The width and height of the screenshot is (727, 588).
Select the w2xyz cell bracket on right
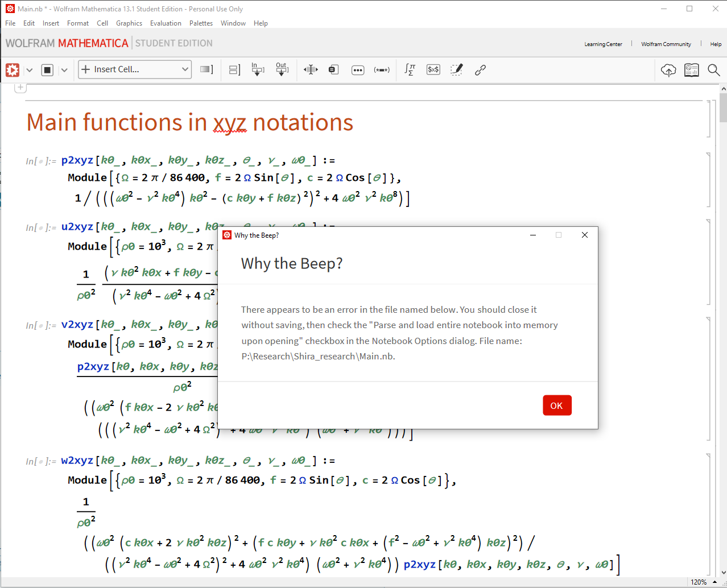(708, 515)
